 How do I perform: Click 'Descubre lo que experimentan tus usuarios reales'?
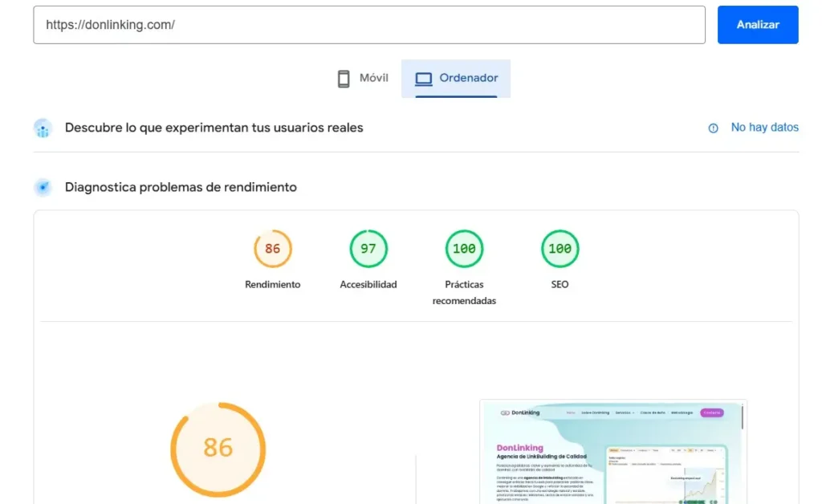[214, 128]
